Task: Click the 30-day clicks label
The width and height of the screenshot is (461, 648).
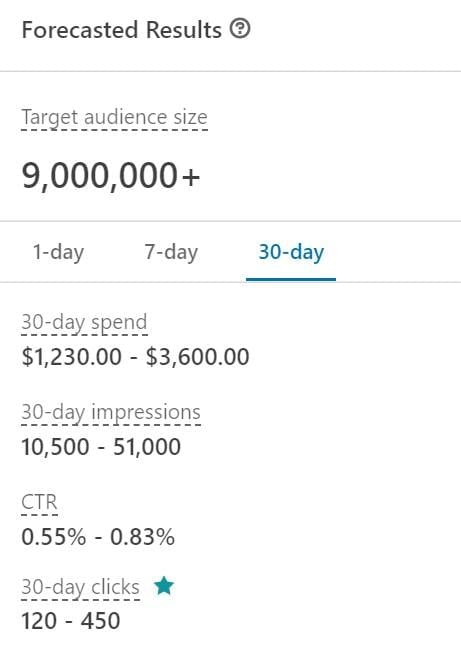Action: click(x=81, y=587)
